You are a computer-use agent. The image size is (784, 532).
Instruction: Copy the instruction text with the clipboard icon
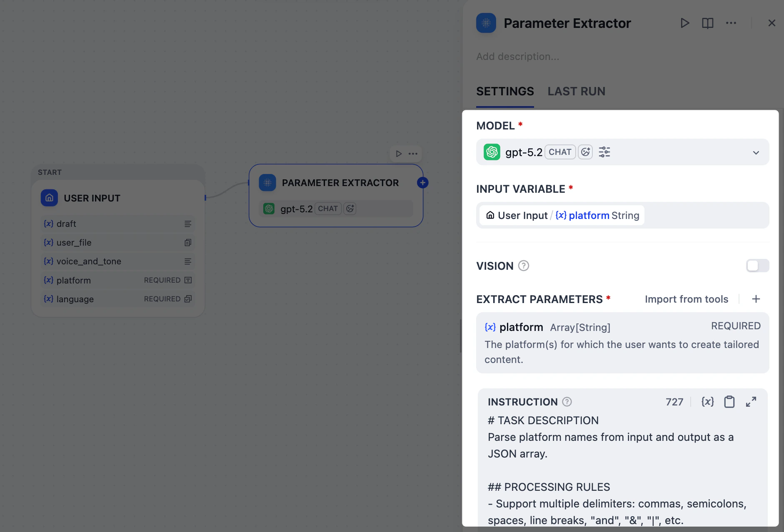[x=729, y=401]
